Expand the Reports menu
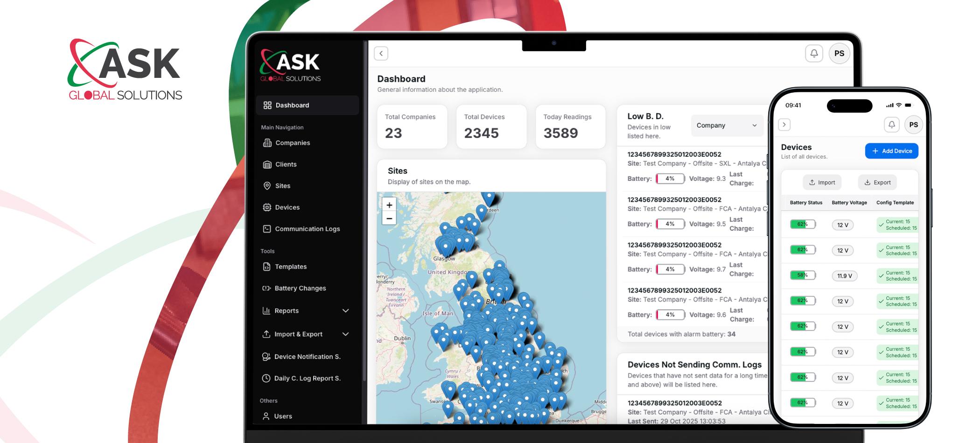Screen dimensions: 980x443 pyautogui.click(x=287, y=311)
